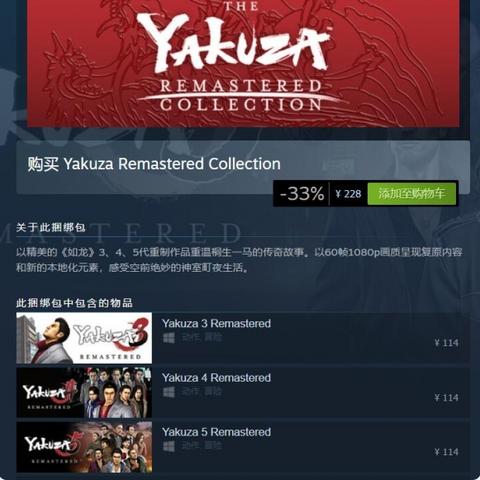Click the ¥ 114 price for Yakuza 3
The image size is (480, 480).
pos(446,343)
